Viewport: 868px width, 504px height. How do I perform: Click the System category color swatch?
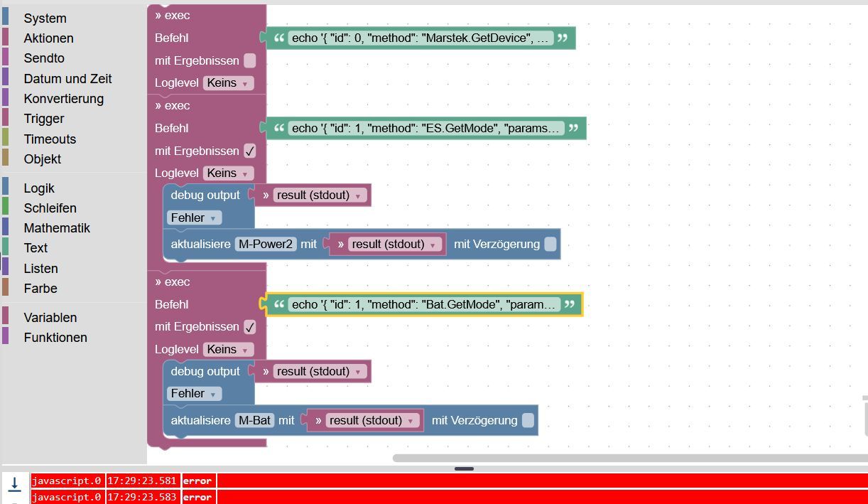click(6, 18)
